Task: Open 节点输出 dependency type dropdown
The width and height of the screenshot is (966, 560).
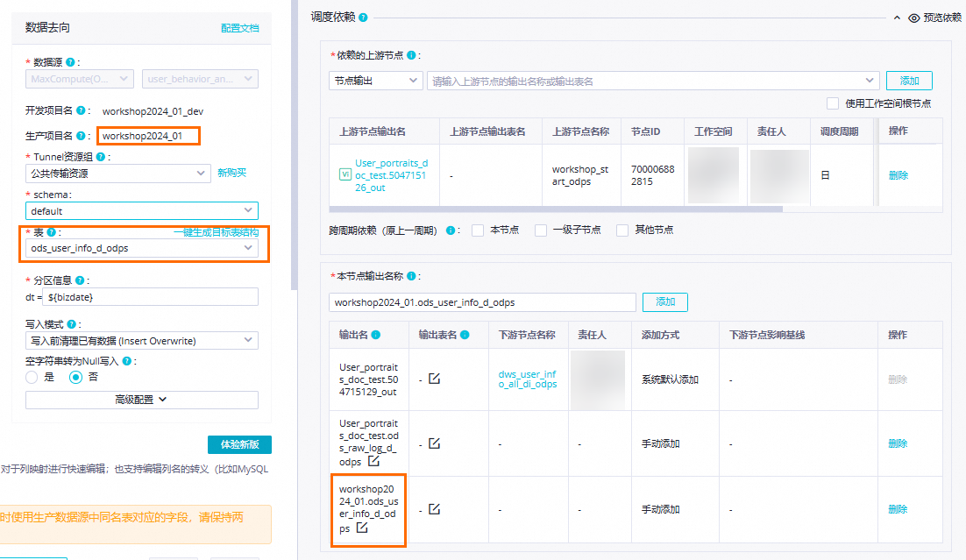Action: 375,81
